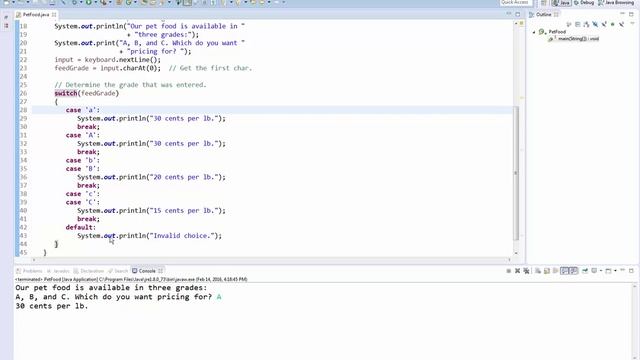Open the Search tab
This screenshot has width=640, height=360.
[x=118, y=271]
